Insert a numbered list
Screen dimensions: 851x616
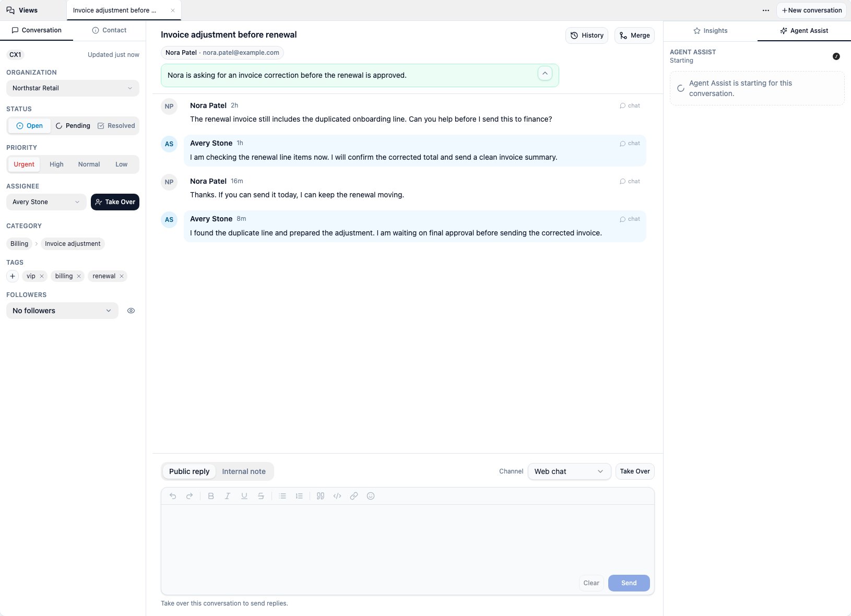pos(299,496)
